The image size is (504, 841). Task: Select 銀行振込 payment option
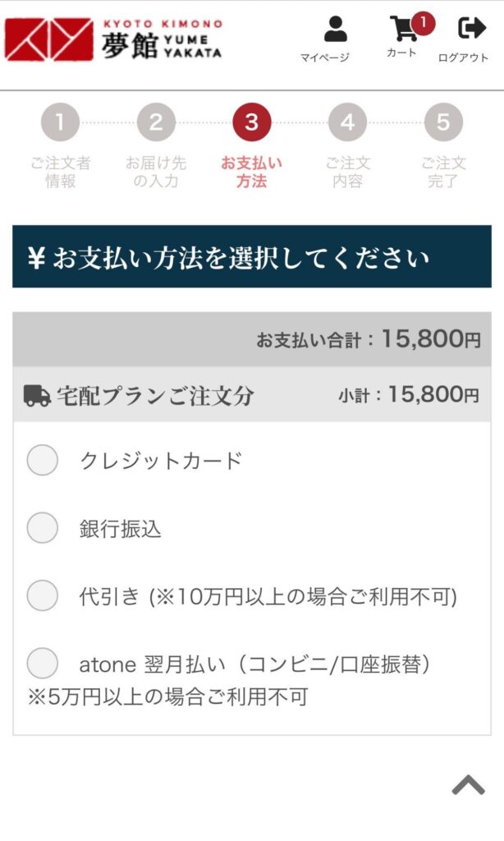coord(43,528)
